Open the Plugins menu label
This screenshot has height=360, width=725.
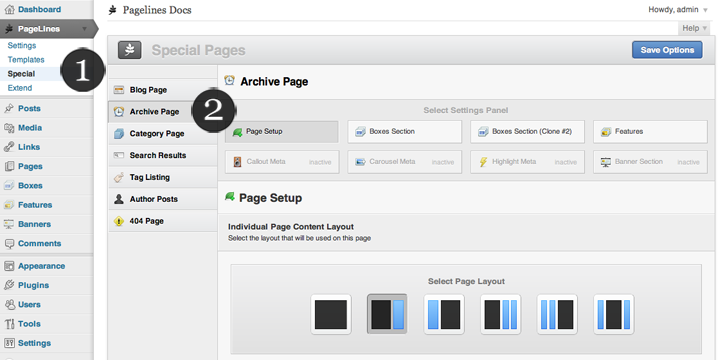click(x=33, y=285)
